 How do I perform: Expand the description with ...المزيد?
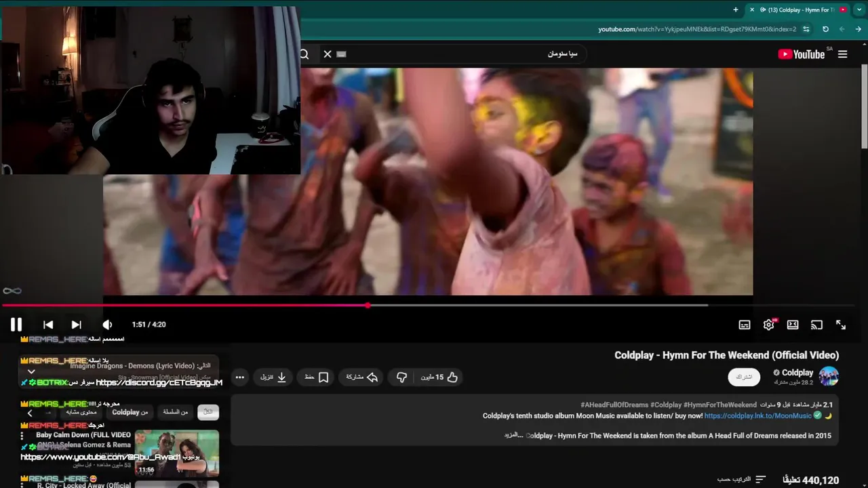coord(514,435)
